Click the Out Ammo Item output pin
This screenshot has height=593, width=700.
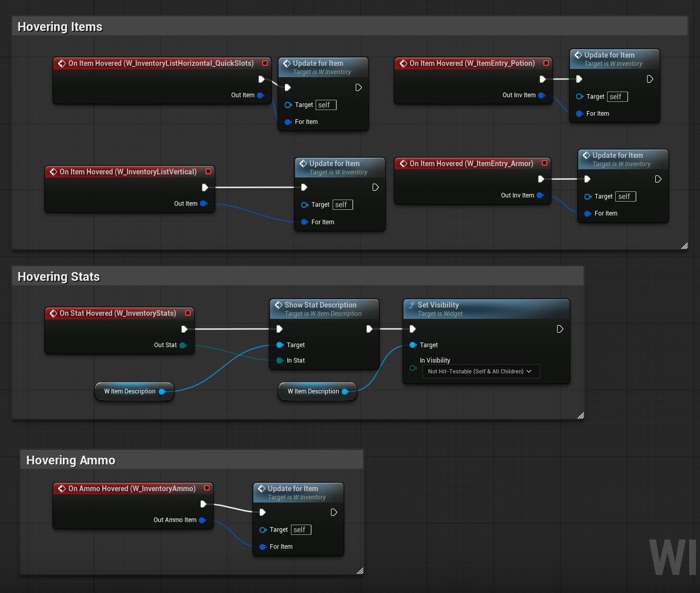[202, 520]
